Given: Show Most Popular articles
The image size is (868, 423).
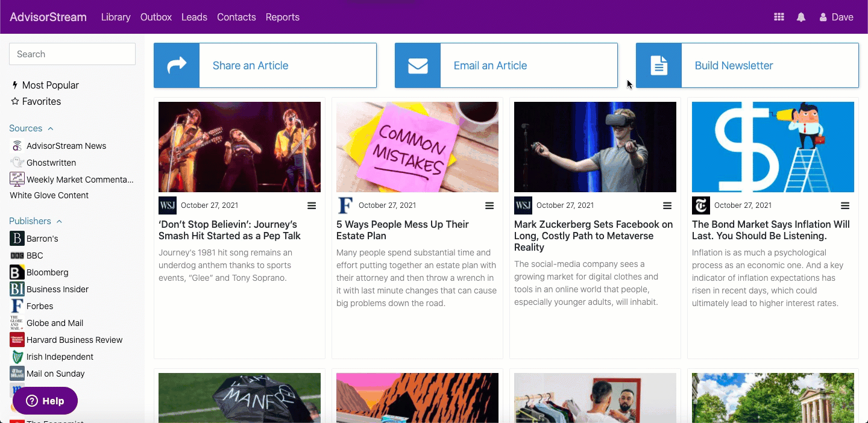Looking at the screenshot, I should point(45,86).
